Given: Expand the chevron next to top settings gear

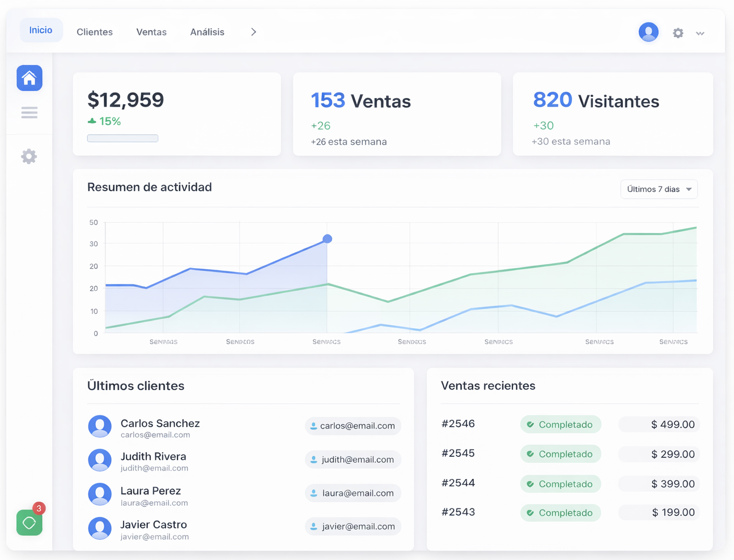Looking at the screenshot, I should click(x=700, y=33).
